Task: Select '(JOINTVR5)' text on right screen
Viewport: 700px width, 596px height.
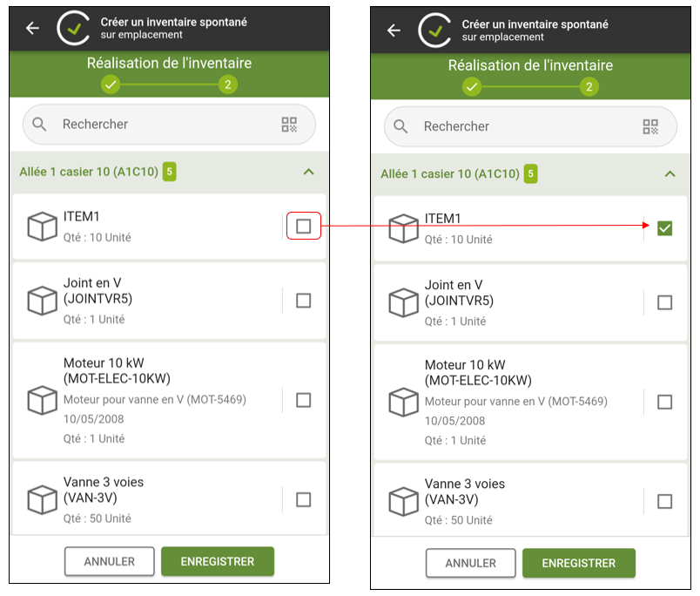Action: (x=459, y=301)
